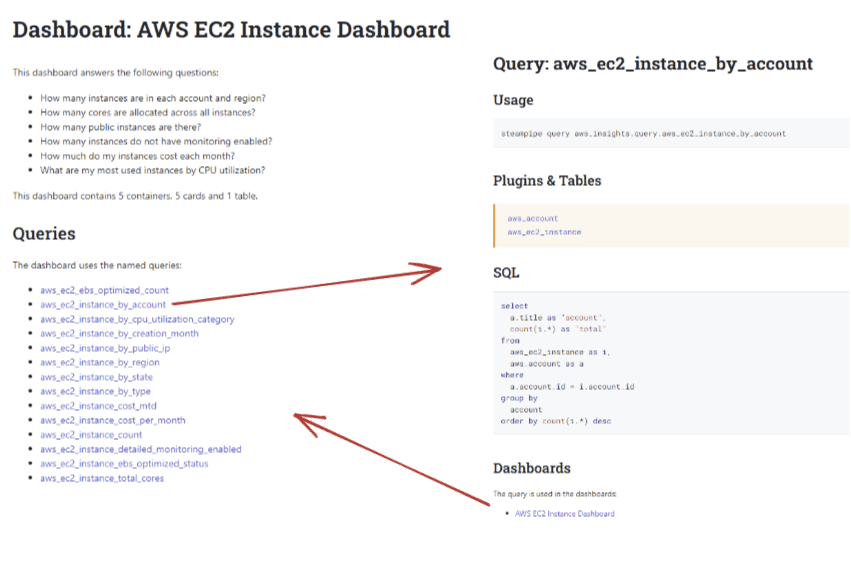The width and height of the screenshot is (851, 561).
Task: Click 'How many instances do not have monitoring enabled?'
Action: click(x=156, y=142)
